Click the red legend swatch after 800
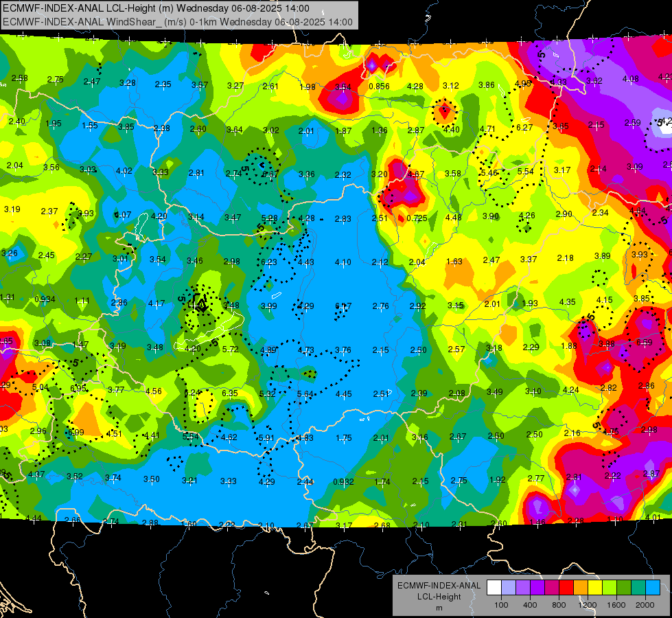Viewport: 672px width, 618px height. [566, 588]
